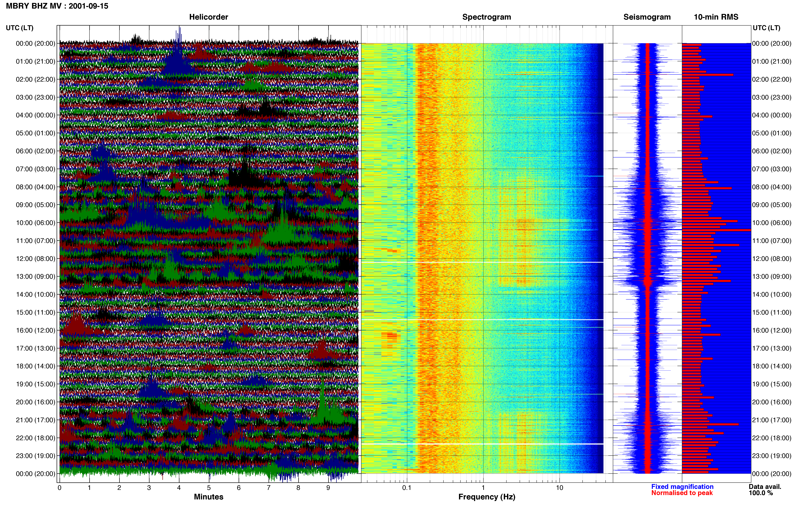Click left time label '10:00 (06:00)'
812x508 pixels.
(36, 223)
